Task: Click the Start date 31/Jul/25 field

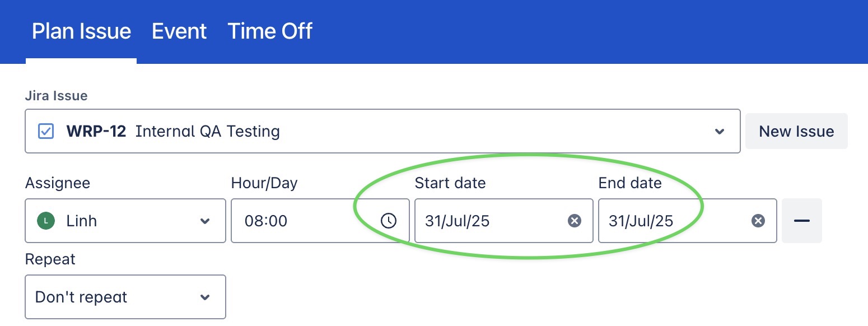Action: click(482, 221)
